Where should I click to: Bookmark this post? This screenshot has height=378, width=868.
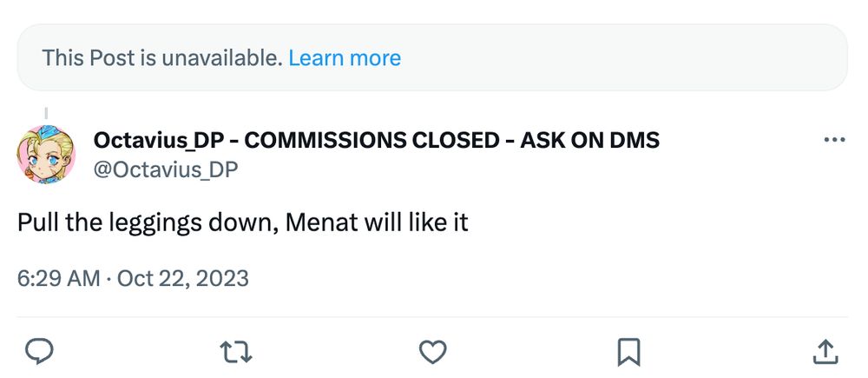[x=628, y=351]
